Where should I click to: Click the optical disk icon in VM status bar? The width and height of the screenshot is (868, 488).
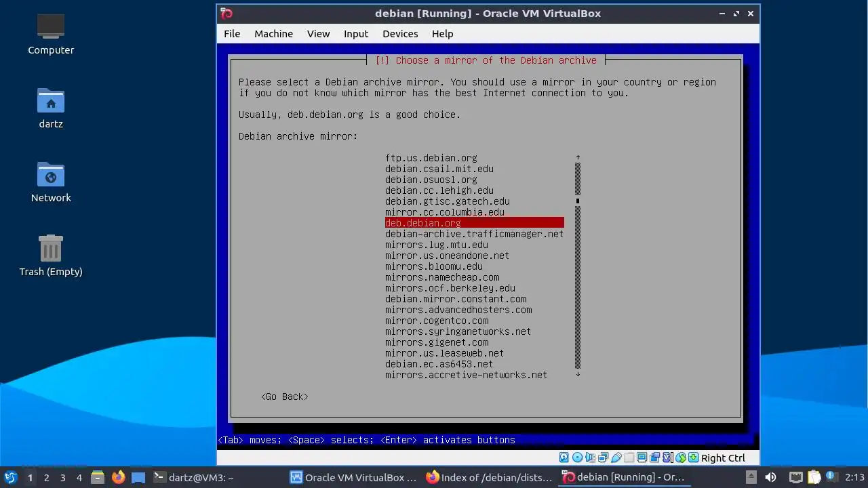(x=577, y=458)
